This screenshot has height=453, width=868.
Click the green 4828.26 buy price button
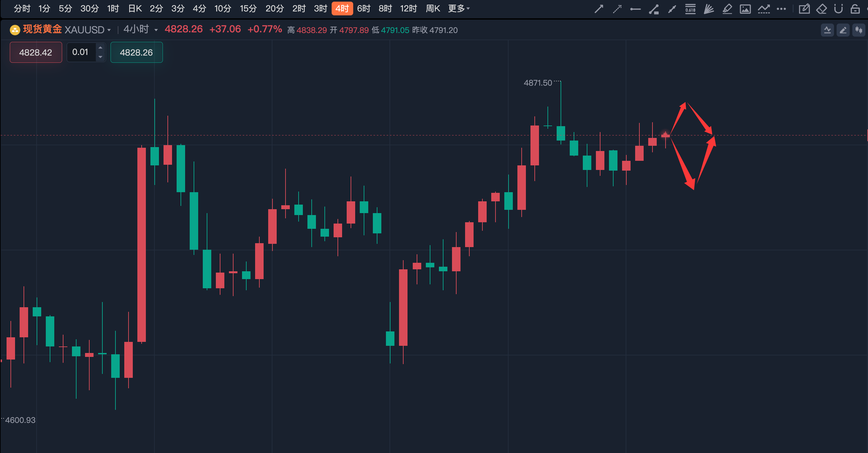136,52
